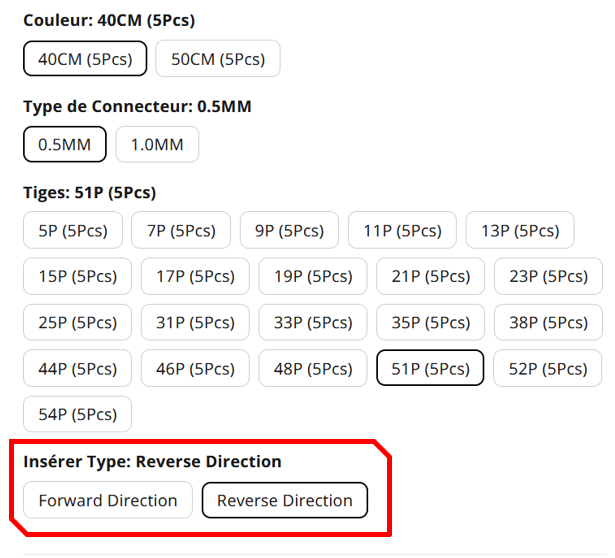
Task: Select the 48P (5Pcs) variant
Action: (313, 368)
